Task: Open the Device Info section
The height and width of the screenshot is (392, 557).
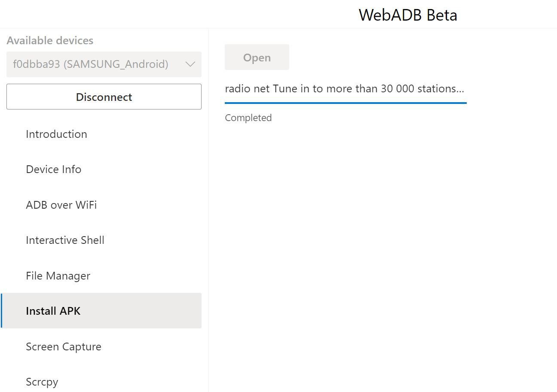Action: pyautogui.click(x=53, y=169)
